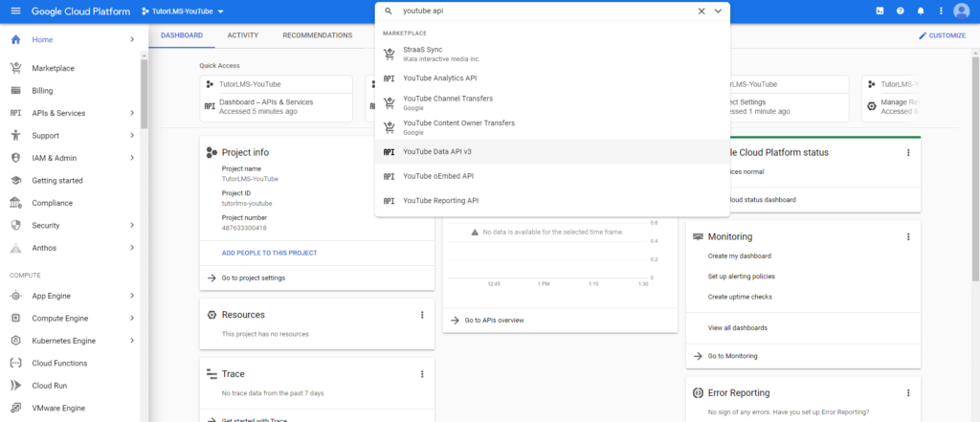Open Error Reporting card three-dot menu
Image resolution: width=980 pixels, height=422 pixels.
pos(908,393)
